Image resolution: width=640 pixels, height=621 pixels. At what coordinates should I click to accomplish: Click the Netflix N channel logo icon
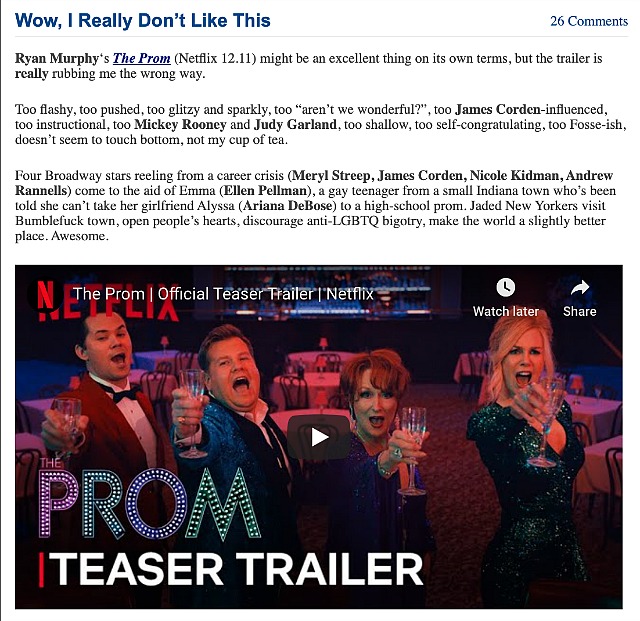coord(46,294)
